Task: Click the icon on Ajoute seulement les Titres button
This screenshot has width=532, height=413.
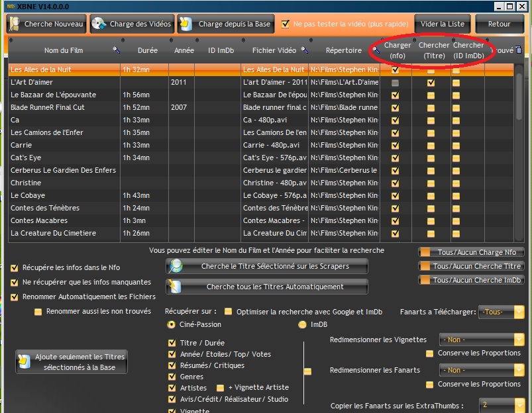Action: point(26,361)
